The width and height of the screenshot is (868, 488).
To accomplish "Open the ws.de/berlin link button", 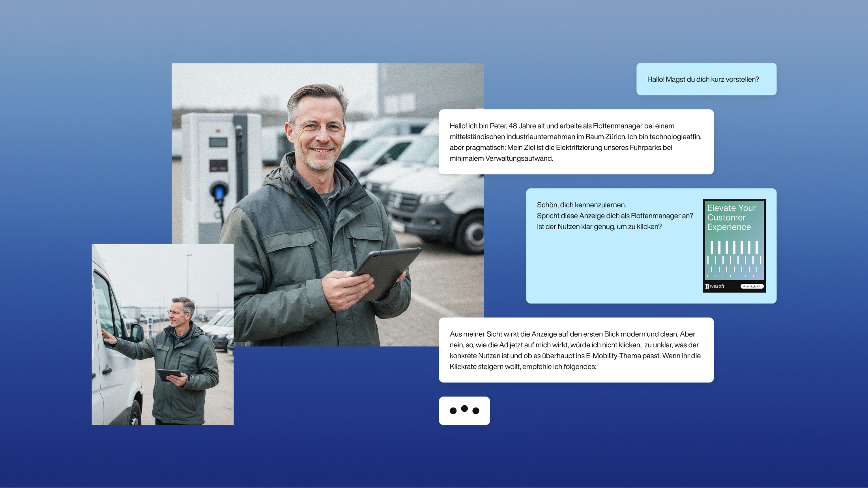I will coord(752,286).
